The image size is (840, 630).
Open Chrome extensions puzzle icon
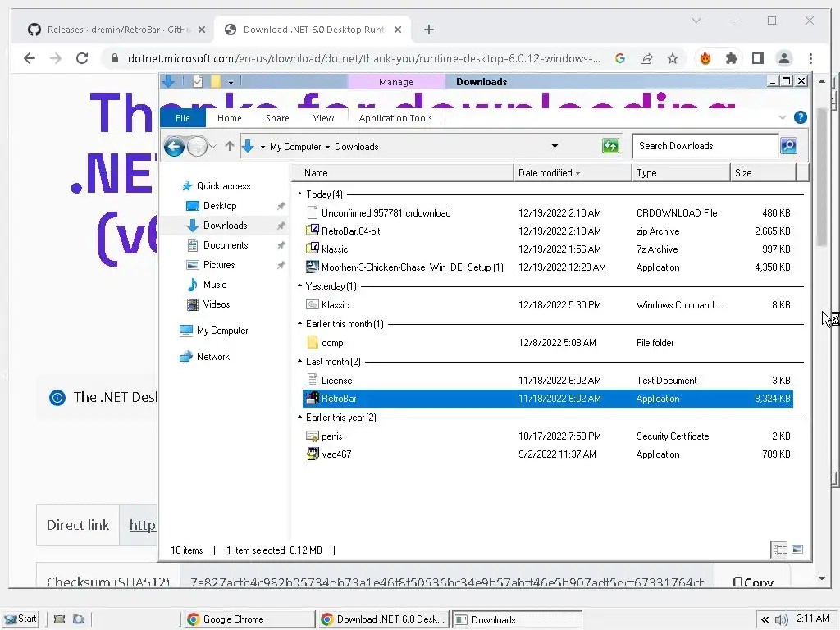tap(731, 58)
